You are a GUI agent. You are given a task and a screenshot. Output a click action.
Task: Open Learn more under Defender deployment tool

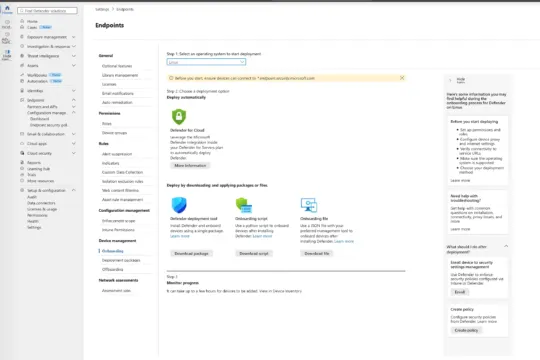180,236
